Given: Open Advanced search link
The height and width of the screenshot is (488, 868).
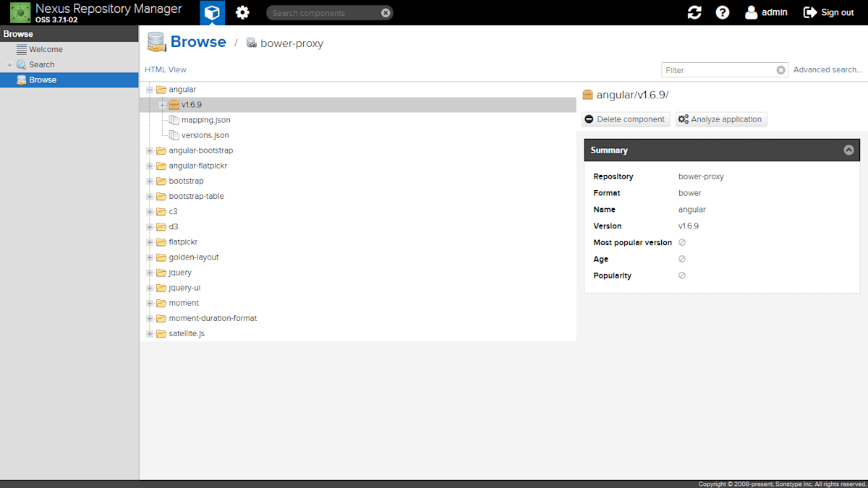Looking at the screenshot, I should tap(827, 70).
